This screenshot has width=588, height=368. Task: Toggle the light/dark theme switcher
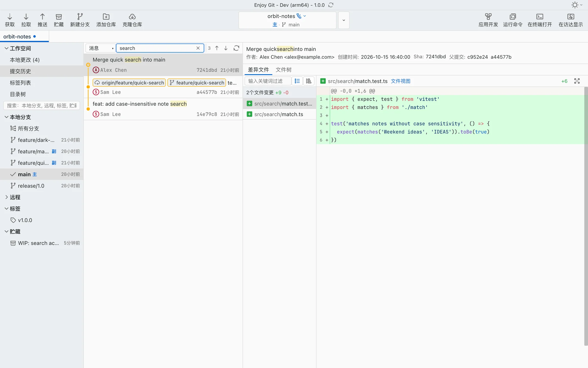pyautogui.click(x=576, y=5)
